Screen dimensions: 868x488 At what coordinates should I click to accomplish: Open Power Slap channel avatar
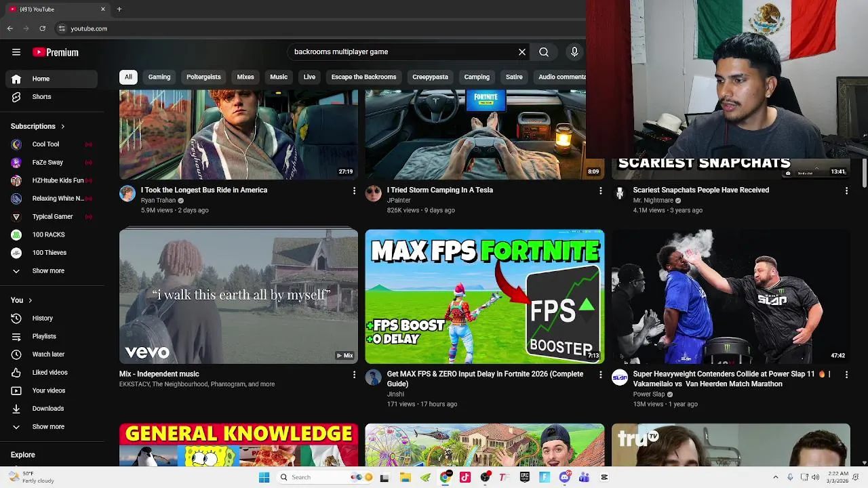[x=620, y=378]
